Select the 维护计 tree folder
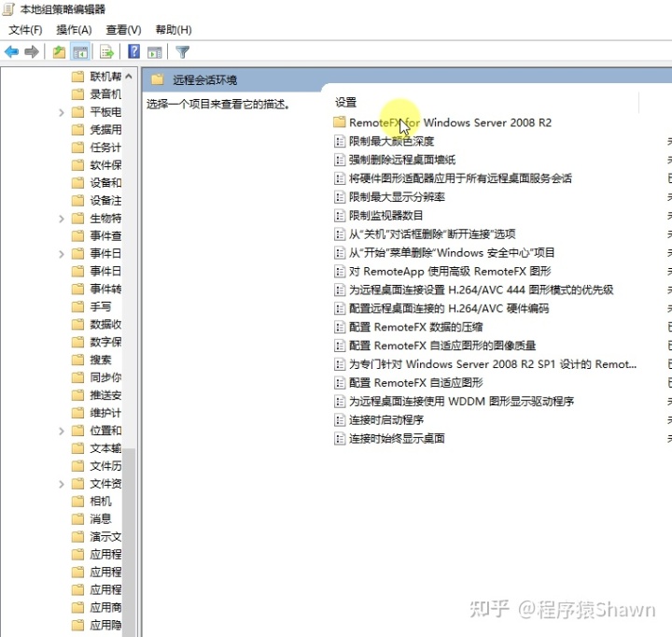Viewport: 672px width, 637px height. [x=96, y=413]
